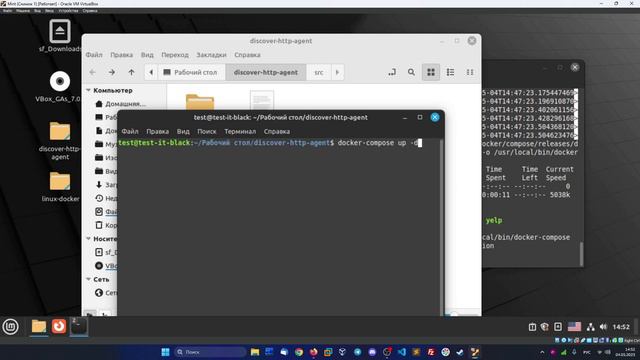Screen dimensions: 640x360
Task: Switch to compact view
Action: pos(470,72)
